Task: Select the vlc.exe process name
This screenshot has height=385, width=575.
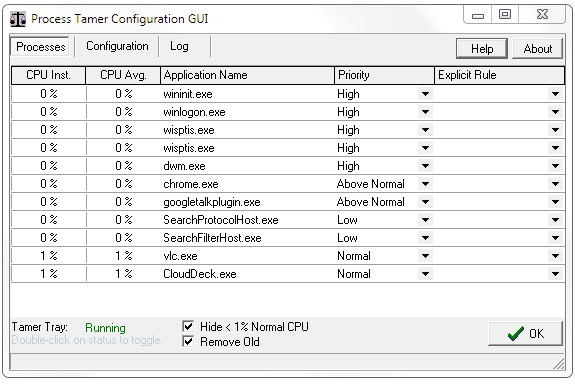Action: click(x=180, y=256)
